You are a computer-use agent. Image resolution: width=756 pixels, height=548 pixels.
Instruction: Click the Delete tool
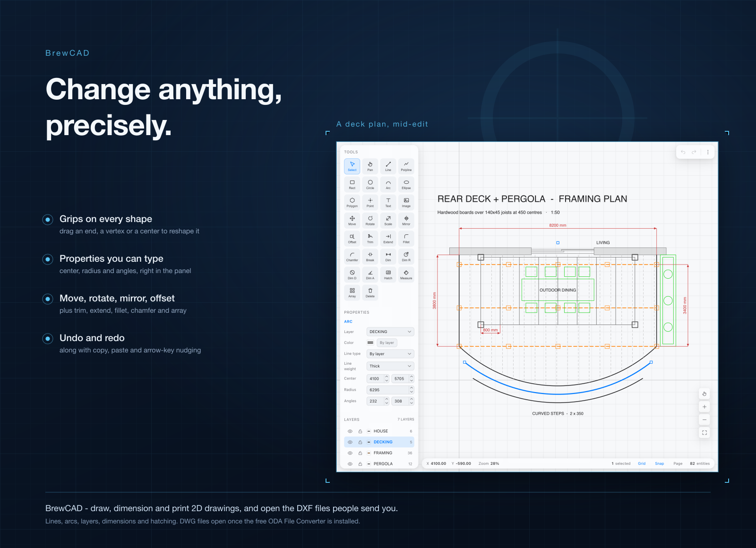click(370, 293)
